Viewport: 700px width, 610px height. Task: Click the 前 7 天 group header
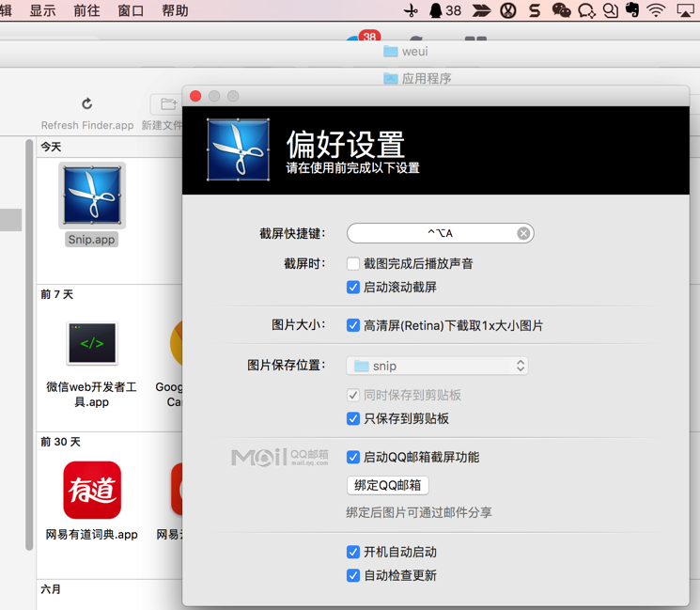click(56, 294)
